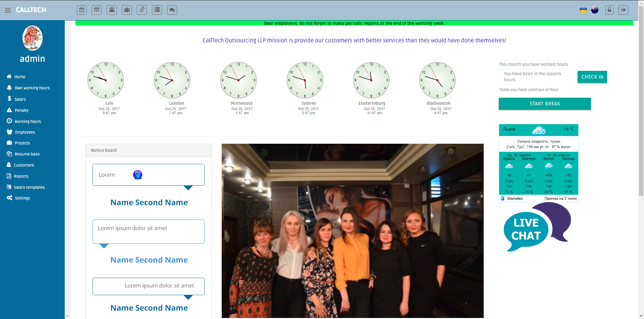
Task: Click the phone icon in toolbar
Action: 112,10
